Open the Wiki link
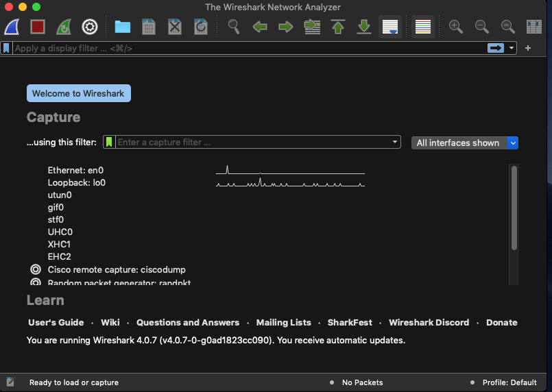 pos(110,322)
